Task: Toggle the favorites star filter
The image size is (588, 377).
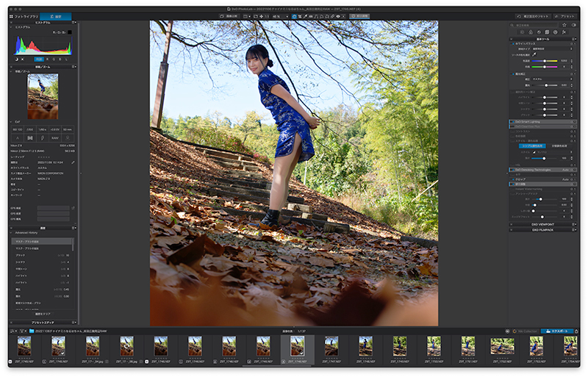Action: click(564, 25)
